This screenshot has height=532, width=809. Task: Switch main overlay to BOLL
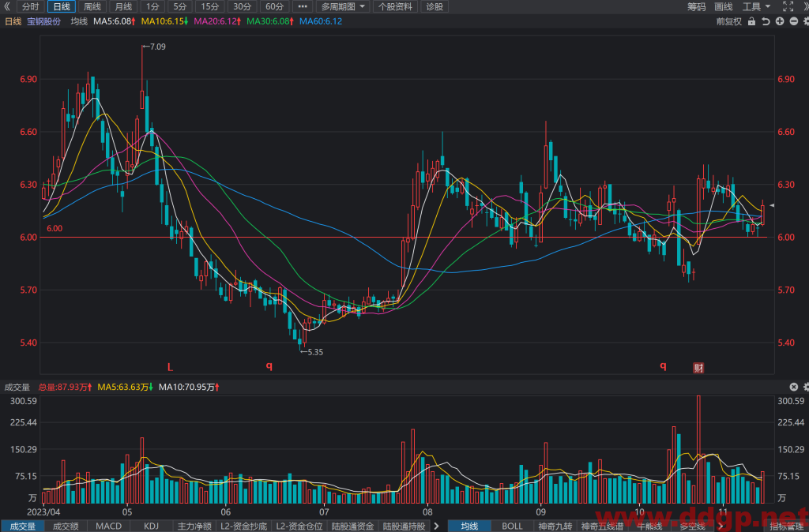[x=512, y=526]
